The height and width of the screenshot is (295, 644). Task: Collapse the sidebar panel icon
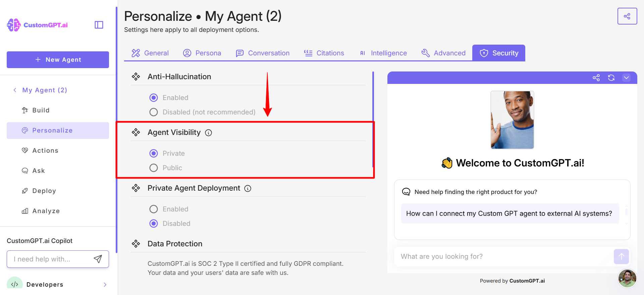[99, 25]
